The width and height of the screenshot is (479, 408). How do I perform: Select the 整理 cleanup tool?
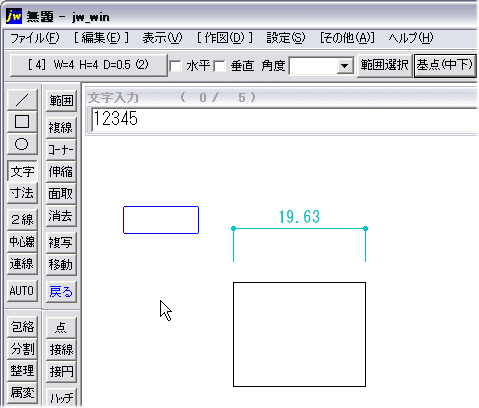point(22,371)
